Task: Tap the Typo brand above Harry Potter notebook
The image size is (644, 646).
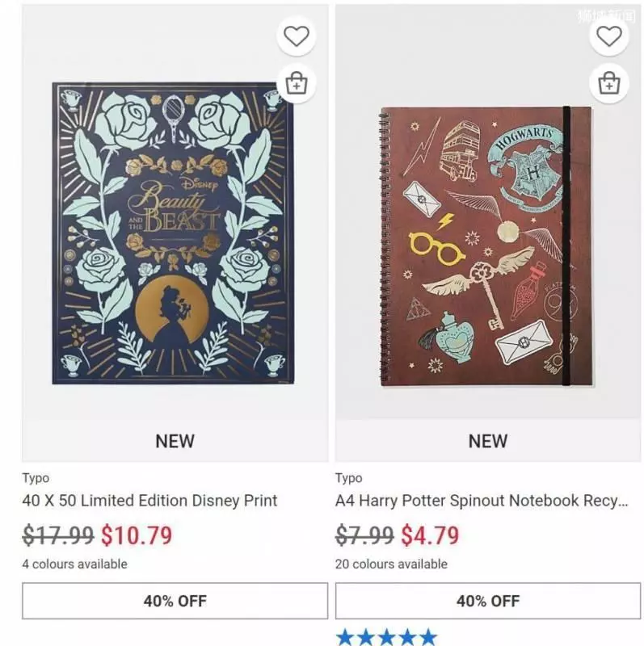Action: click(x=349, y=478)
